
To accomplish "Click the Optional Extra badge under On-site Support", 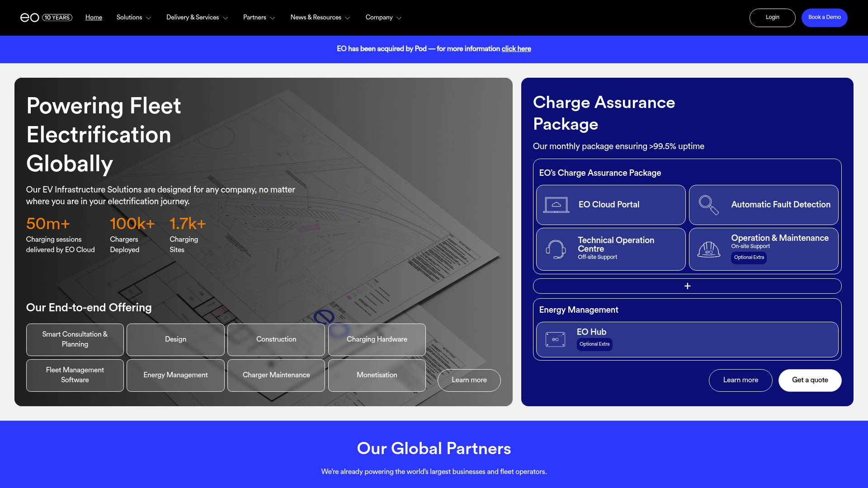I will point(749,258).
